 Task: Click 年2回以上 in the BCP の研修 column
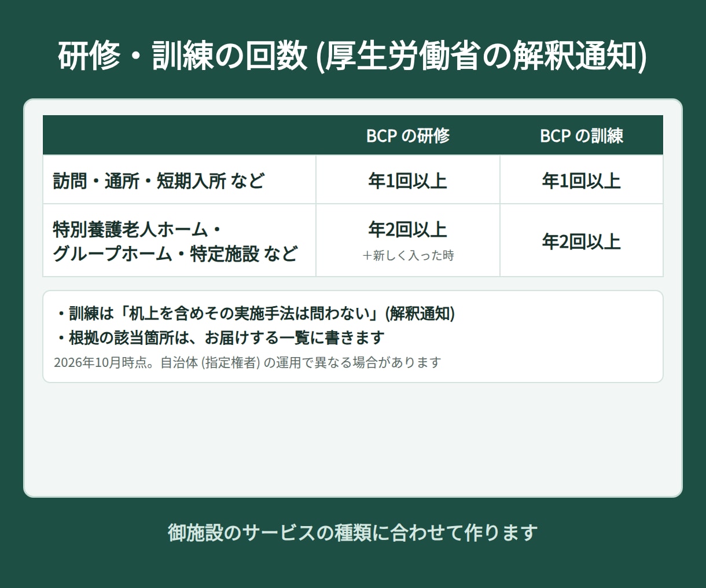408,230
